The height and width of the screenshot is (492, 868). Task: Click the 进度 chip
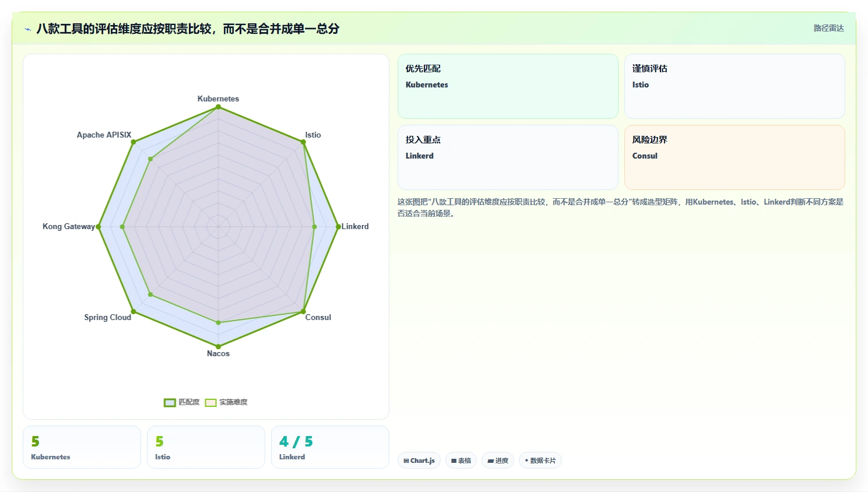498,461
